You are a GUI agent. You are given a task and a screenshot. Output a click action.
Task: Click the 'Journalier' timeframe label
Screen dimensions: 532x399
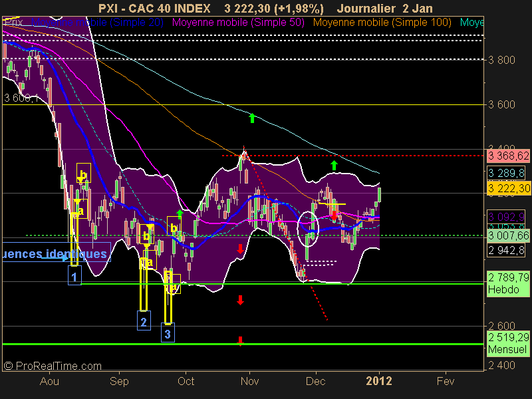click(366, 8)
